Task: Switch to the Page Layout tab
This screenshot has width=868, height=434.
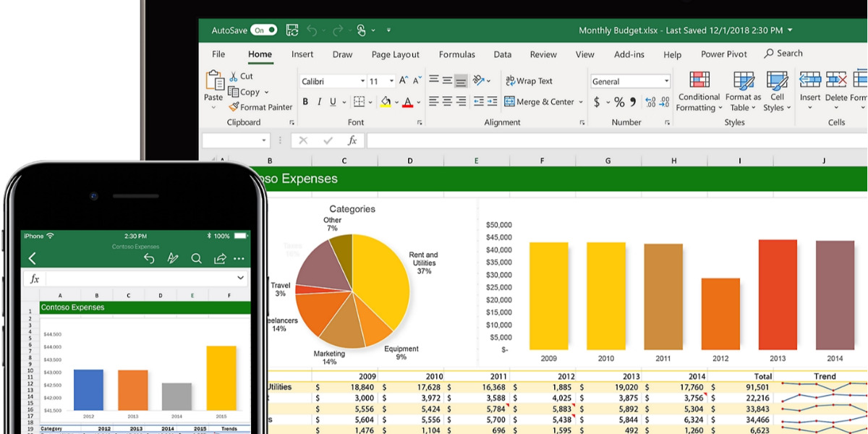Action: coord(395,54)
